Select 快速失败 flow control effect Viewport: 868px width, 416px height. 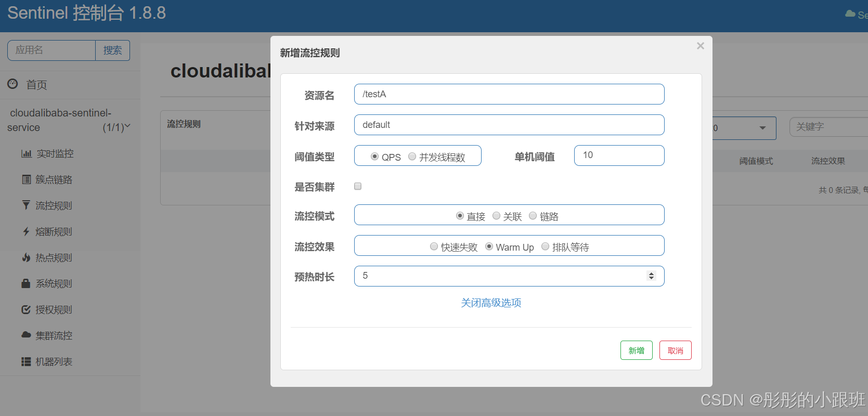tap(434, 246)
